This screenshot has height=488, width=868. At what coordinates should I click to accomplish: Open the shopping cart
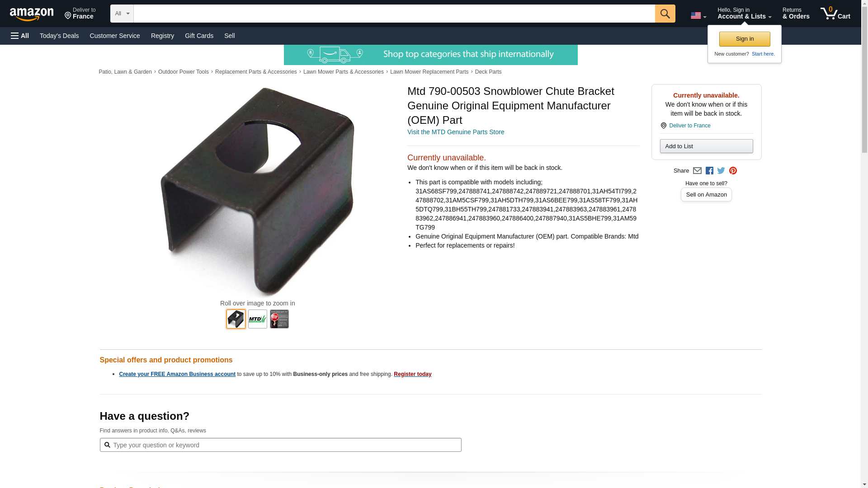835,13
